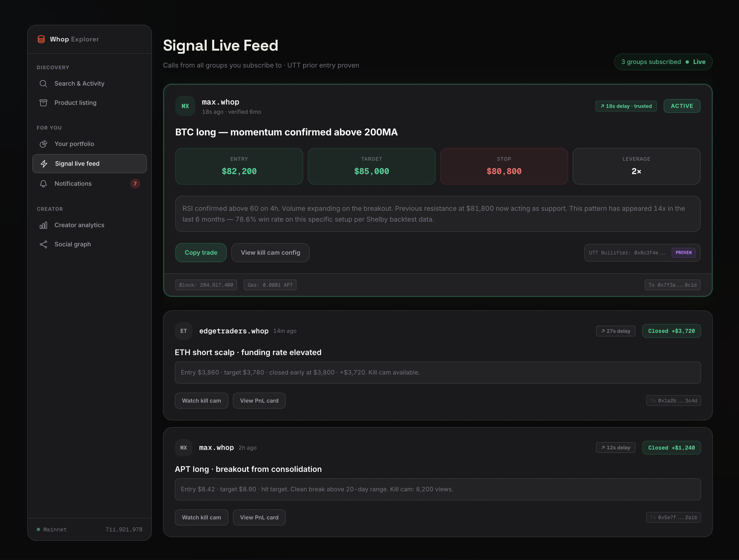739x560 pixels.
Task: Click the MX avatar on the APT long card
Action: [183, 447]
